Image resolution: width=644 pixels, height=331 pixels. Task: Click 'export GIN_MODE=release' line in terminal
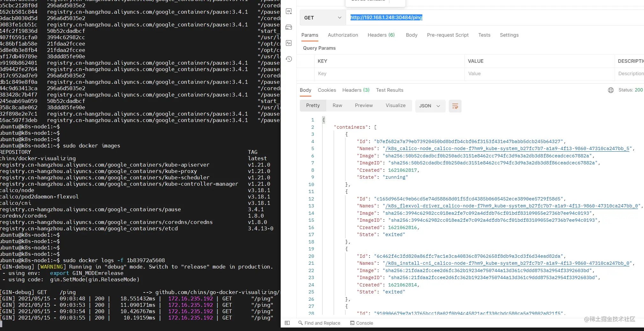point(86,273)
